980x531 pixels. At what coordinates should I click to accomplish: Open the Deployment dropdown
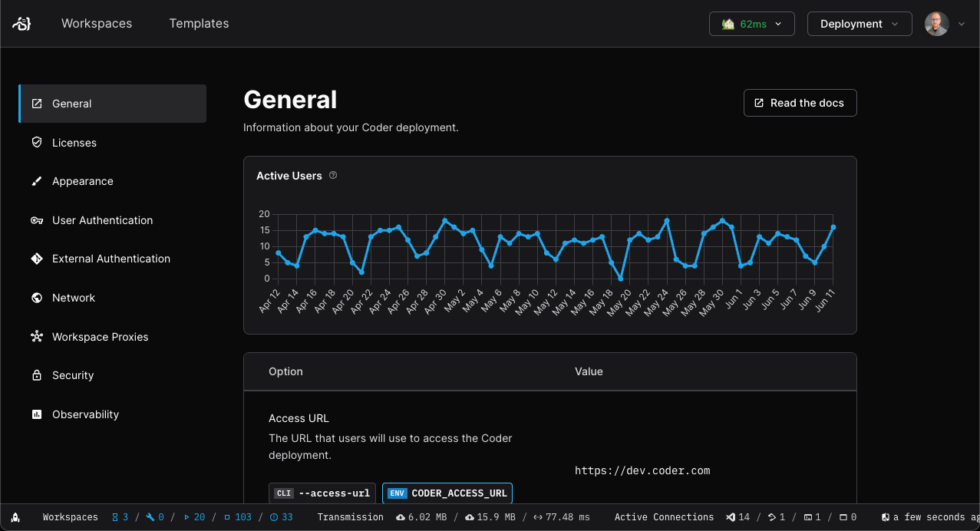[x=859, y=23]
